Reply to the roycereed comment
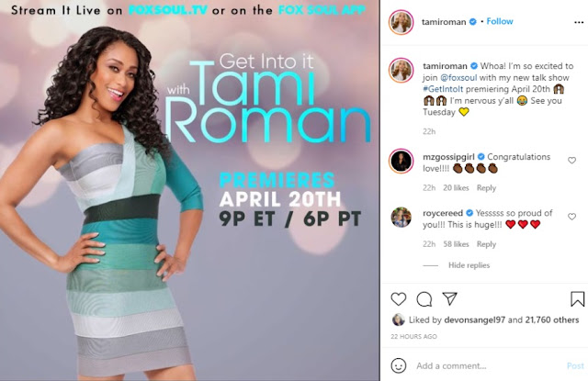This screenshot has height=381, width=588. pyautogui.click(x=486, y=244)
